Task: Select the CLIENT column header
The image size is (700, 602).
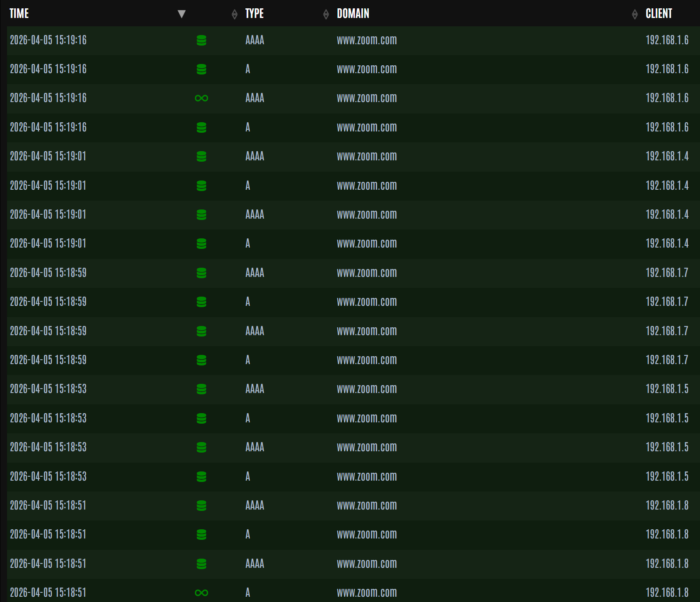Action: coord(659,14)
